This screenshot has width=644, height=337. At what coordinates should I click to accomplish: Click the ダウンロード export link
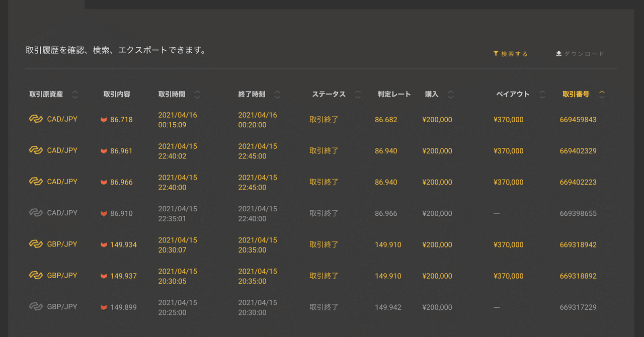click(x=585, y=53)
